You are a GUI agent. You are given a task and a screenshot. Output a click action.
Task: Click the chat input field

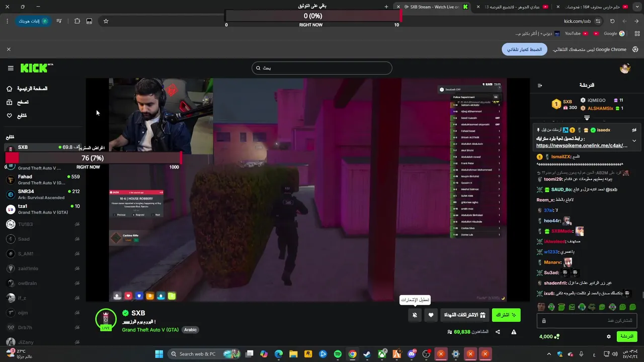(x=588, y=320)
